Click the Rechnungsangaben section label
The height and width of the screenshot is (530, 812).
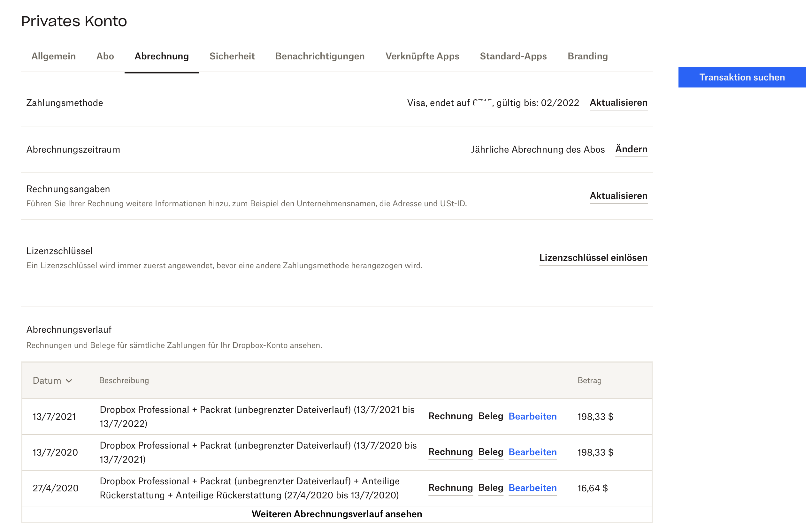click(68, 189)
